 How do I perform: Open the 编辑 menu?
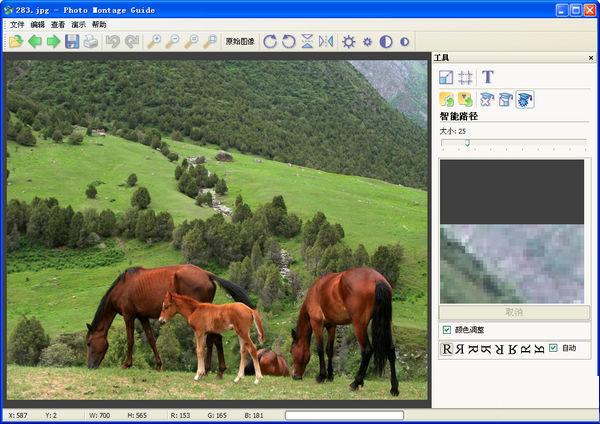click(x=38, y=24)
